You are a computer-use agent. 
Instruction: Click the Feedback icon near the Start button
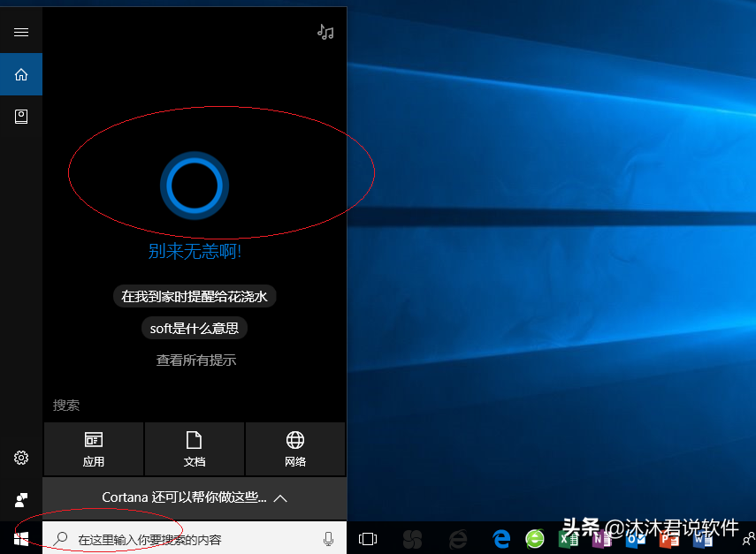pos(20,499)
